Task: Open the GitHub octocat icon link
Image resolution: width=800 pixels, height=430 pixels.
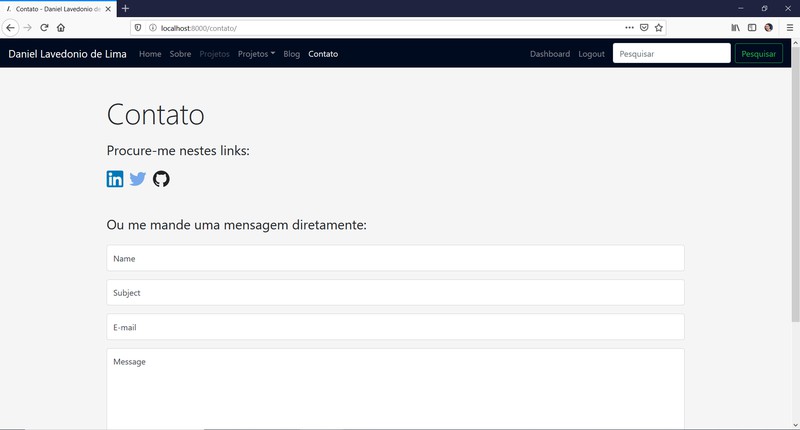Action: click(161, 179)
